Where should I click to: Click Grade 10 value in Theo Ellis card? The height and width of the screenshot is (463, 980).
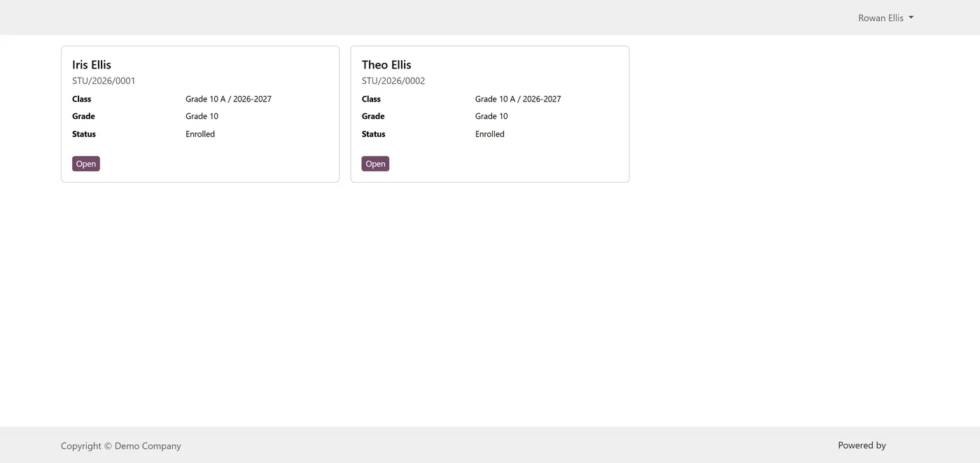(491, 117)
